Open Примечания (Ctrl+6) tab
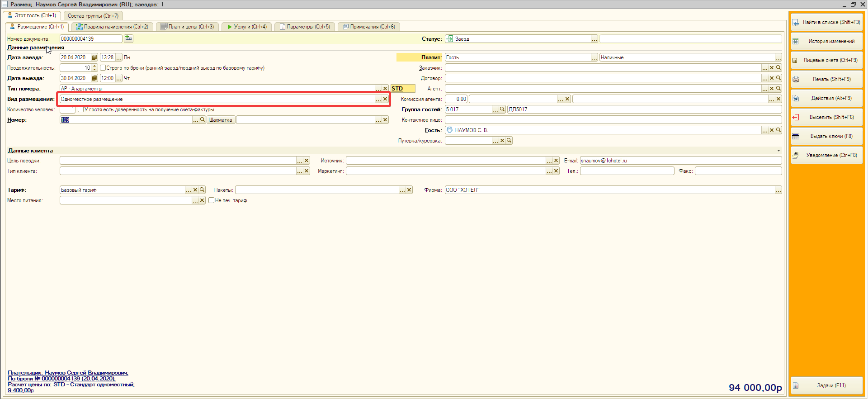The image size is (868, 399). click(369, 27)
